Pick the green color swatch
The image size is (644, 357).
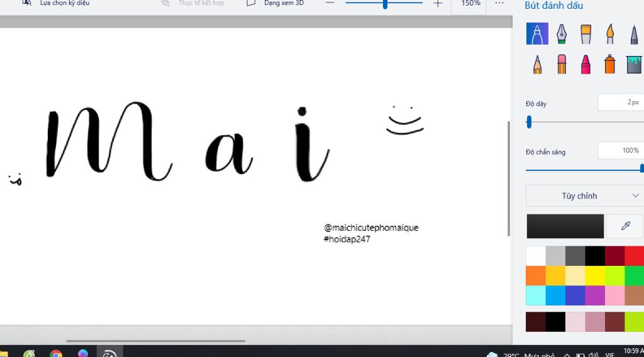click(634, 276)
